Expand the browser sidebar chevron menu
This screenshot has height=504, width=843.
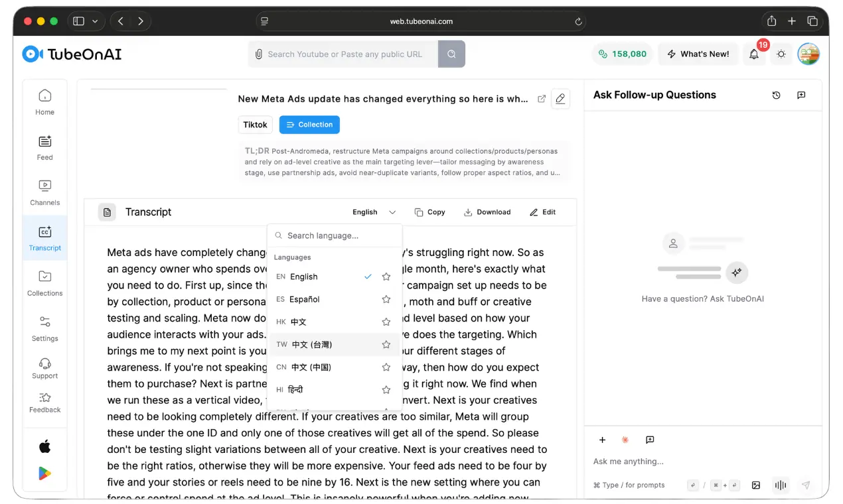[x=95, y=21]
